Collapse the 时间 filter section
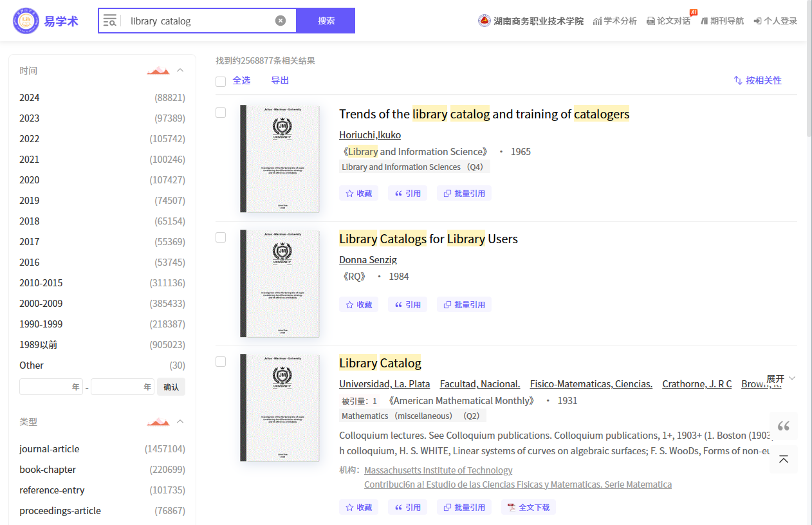 180,70
